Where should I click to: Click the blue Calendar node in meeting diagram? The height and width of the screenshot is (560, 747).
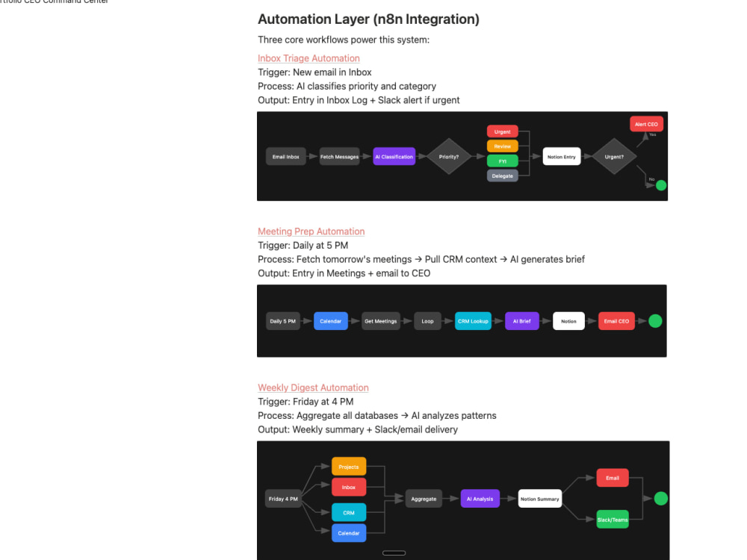coord(331,321)
